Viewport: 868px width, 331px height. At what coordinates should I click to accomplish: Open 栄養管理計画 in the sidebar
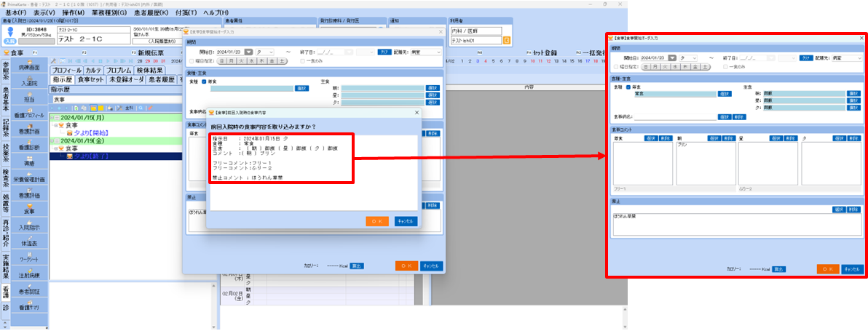[29, 176]
